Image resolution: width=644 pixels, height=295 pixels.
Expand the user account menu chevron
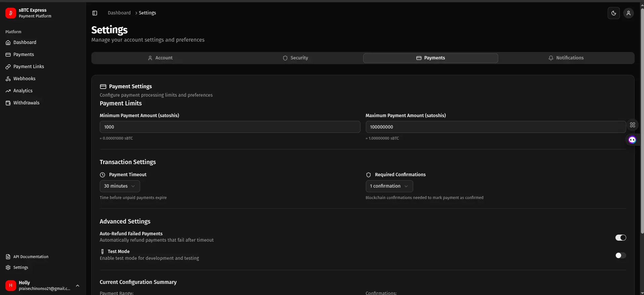[x=78, y=286]
